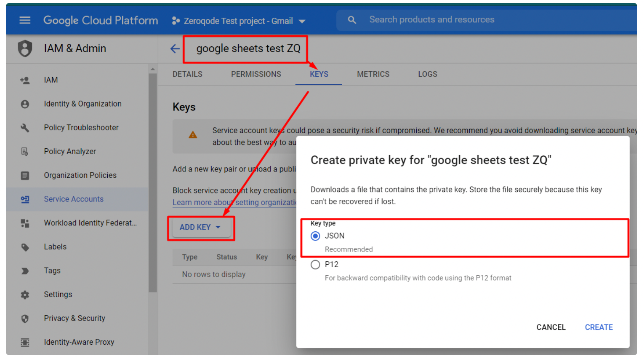Click CANCEL in the dialog
644x359 pixels.
tap(551, 327)
